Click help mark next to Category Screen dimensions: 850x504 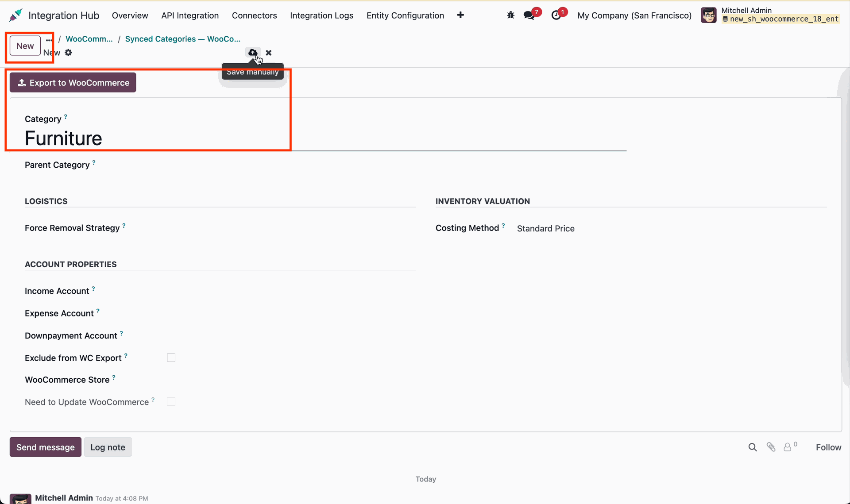pos(66,117)
